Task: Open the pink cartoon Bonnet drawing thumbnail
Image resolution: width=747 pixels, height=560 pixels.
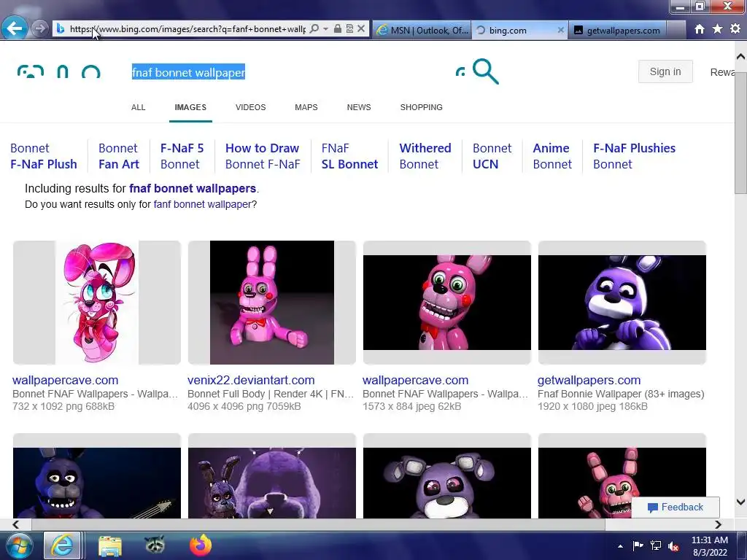Action: [97, 303]
